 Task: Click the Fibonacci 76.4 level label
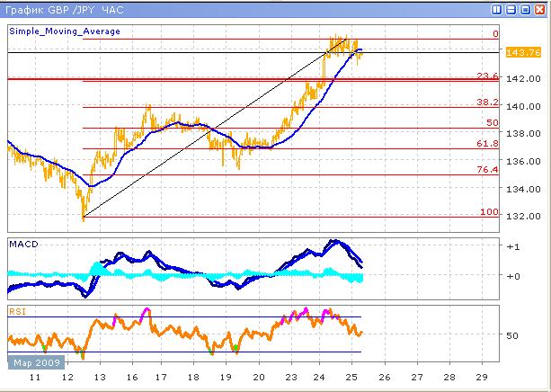point(486,169)
